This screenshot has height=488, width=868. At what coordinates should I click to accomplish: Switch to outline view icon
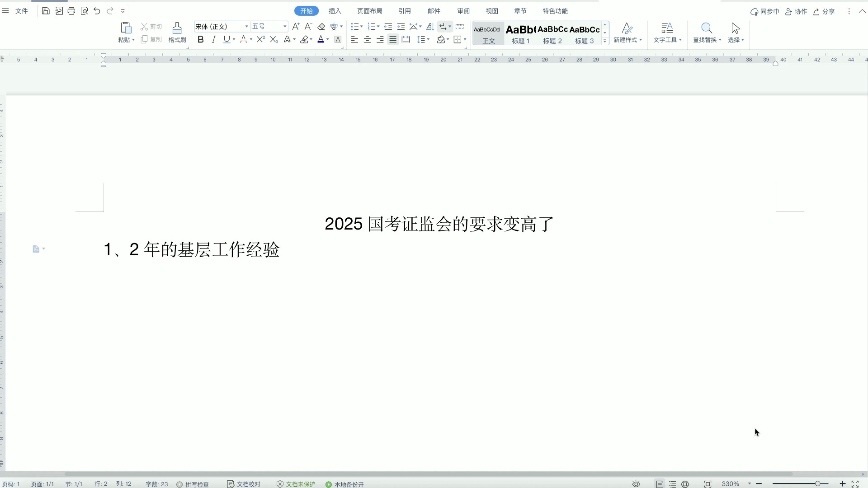pos(673,484)
